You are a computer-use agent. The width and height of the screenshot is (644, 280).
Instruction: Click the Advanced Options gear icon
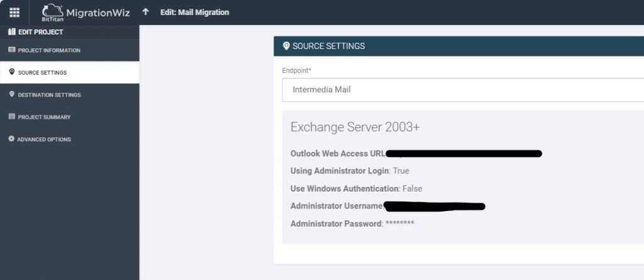tap(11, 139)
